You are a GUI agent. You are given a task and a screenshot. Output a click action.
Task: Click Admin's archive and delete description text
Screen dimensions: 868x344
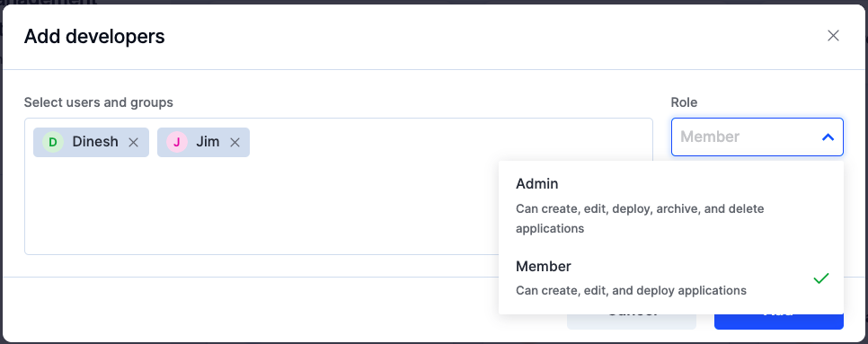tap(640, 218)
